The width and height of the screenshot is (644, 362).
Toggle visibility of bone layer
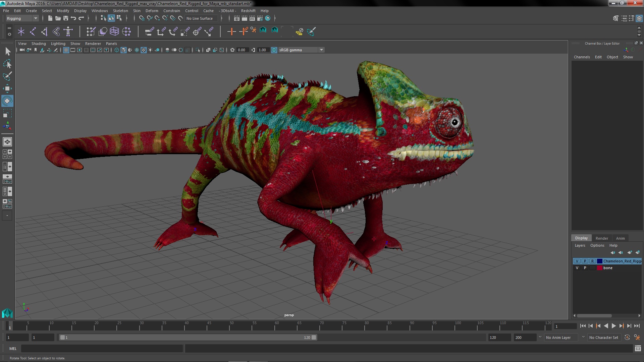pos(577,268)
